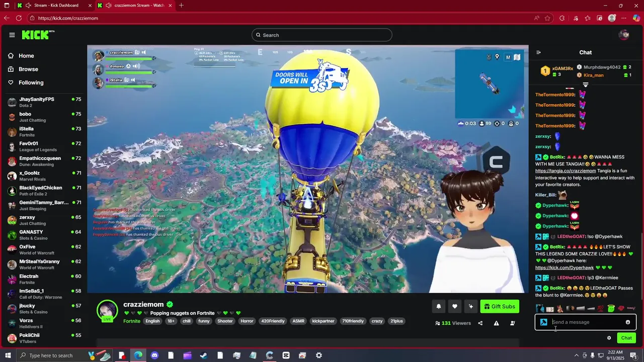Click the crazziemom live avatar
Viewport: 644px width, 362px height.
(107, 311)
